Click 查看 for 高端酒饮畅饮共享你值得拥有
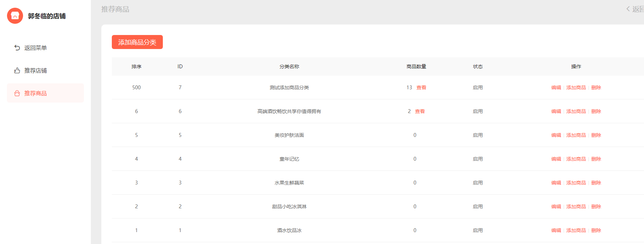The height and width of the screenshot is (244, 644). [x=420, y=111]
